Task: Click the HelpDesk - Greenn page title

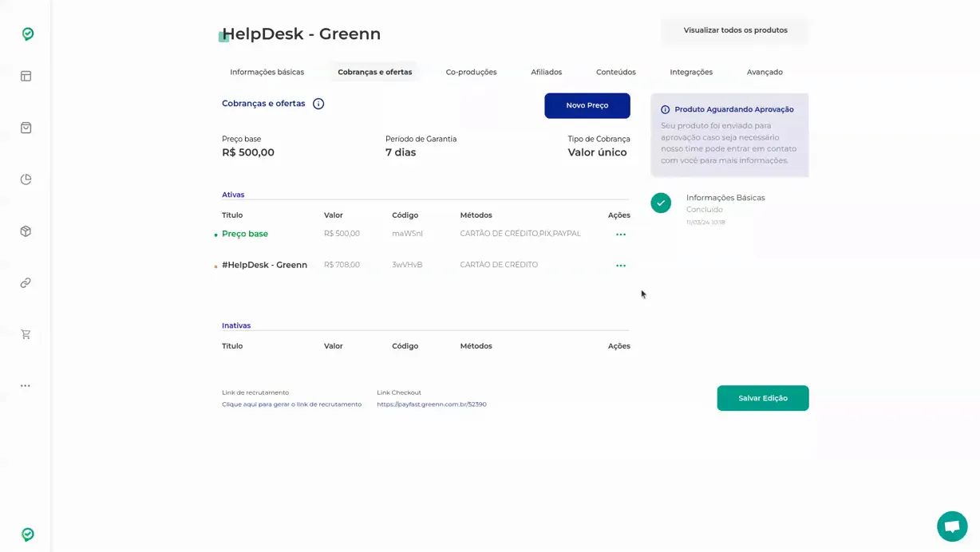Action: [301, 34]
